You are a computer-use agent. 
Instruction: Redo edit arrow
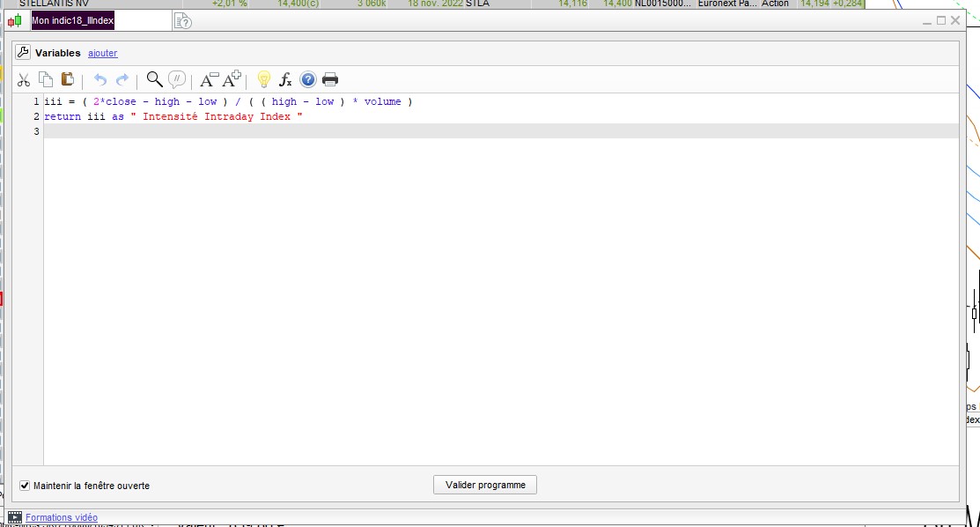122,79
